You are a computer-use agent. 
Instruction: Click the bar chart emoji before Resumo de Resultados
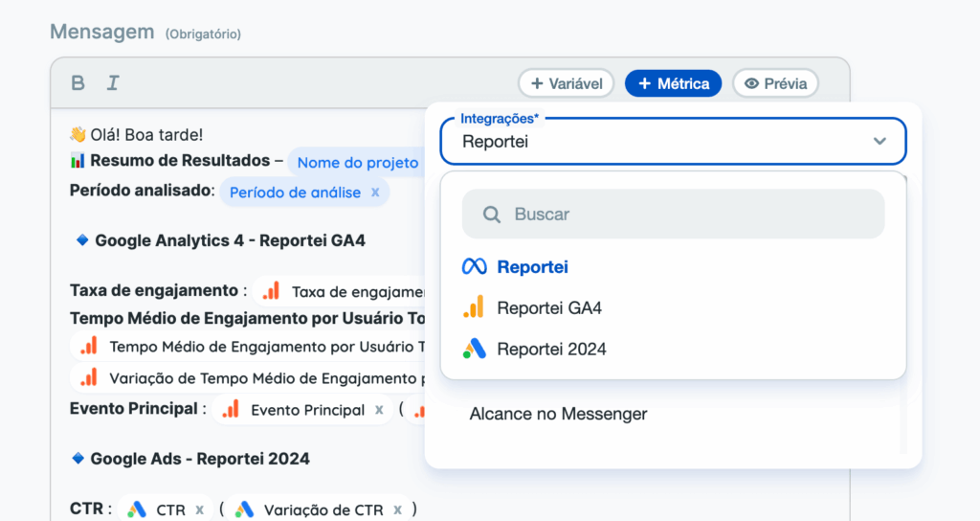tap(78, 161)
